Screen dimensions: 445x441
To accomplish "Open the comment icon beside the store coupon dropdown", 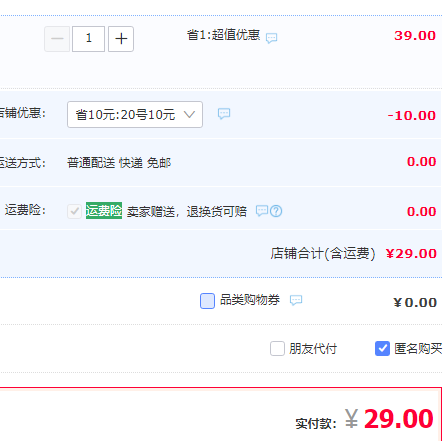I will click(x=224, y=114).
